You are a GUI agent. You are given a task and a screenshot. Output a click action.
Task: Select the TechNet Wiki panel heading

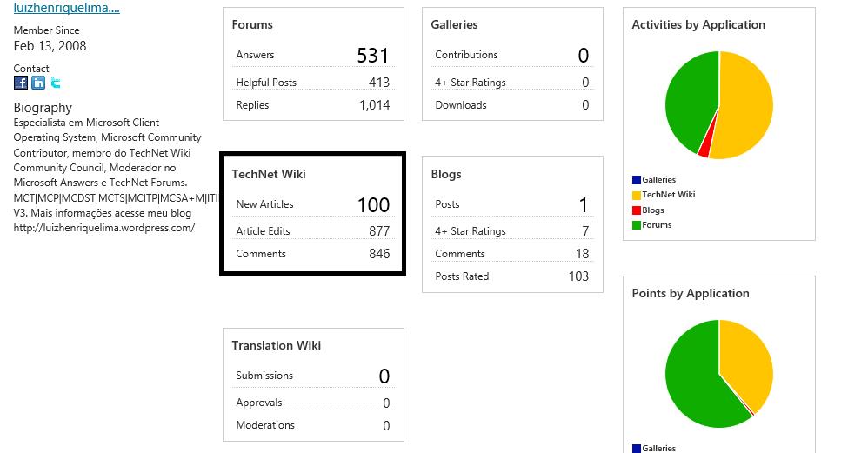[x=269, y=174]
